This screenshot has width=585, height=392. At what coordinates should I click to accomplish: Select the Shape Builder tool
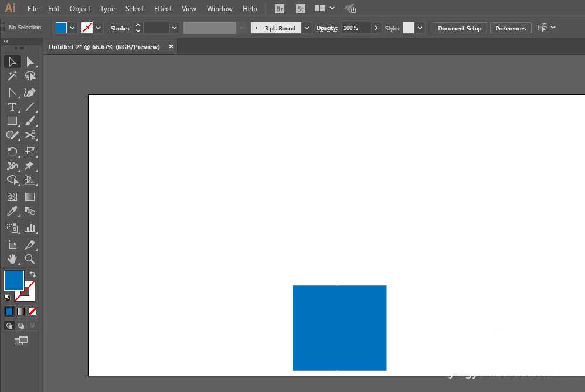(12, 180)
